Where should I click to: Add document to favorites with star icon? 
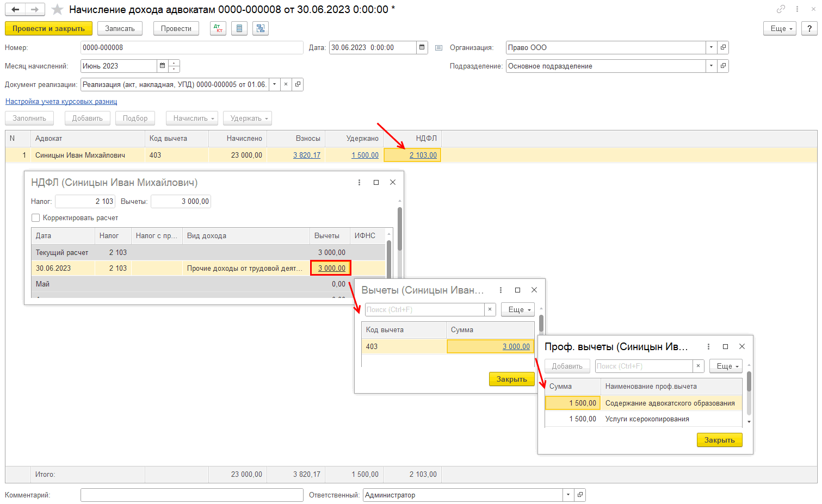point(57,10)
